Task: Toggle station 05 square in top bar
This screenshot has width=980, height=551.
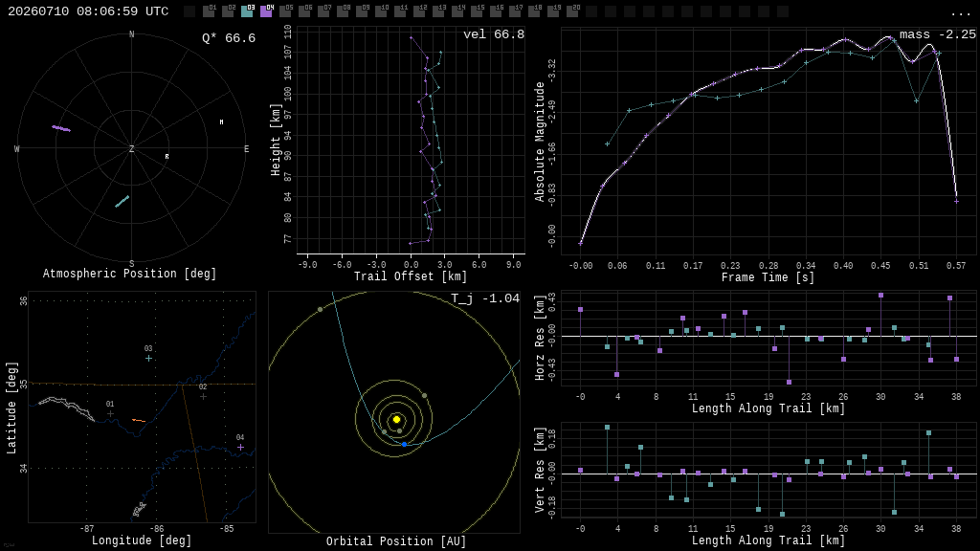Action: 285,11
